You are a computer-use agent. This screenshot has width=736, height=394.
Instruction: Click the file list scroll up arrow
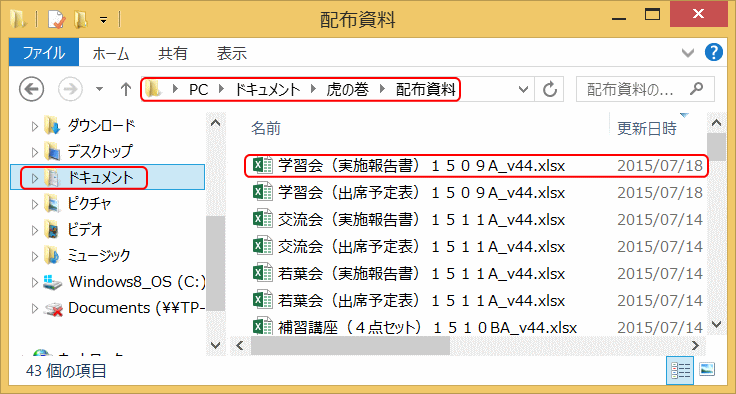pos(716,123)
